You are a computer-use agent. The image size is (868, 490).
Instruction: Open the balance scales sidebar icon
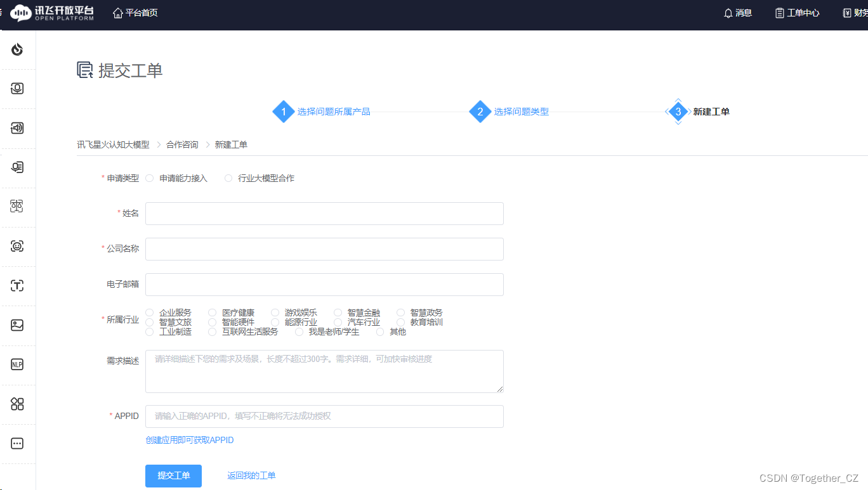coord(17,207)
